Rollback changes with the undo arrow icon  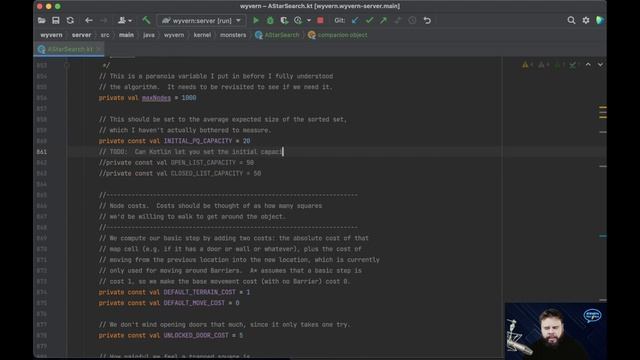point(427,20)
